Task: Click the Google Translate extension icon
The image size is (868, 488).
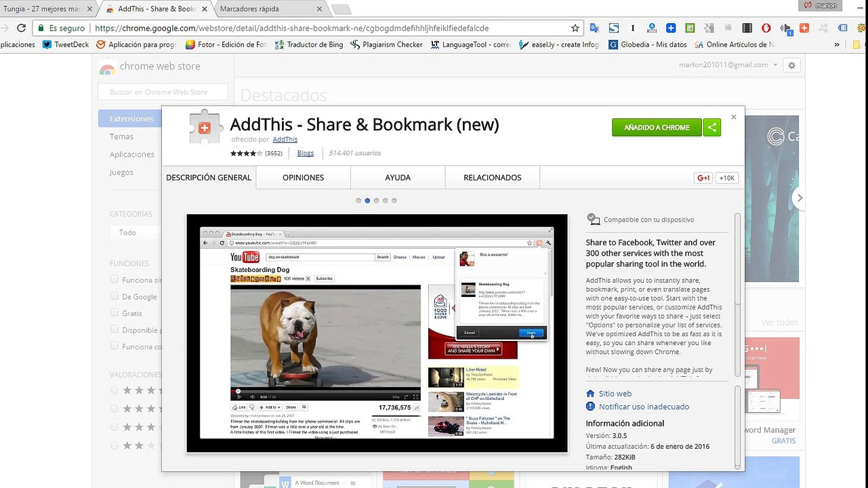Action: (x=594, y=28)
